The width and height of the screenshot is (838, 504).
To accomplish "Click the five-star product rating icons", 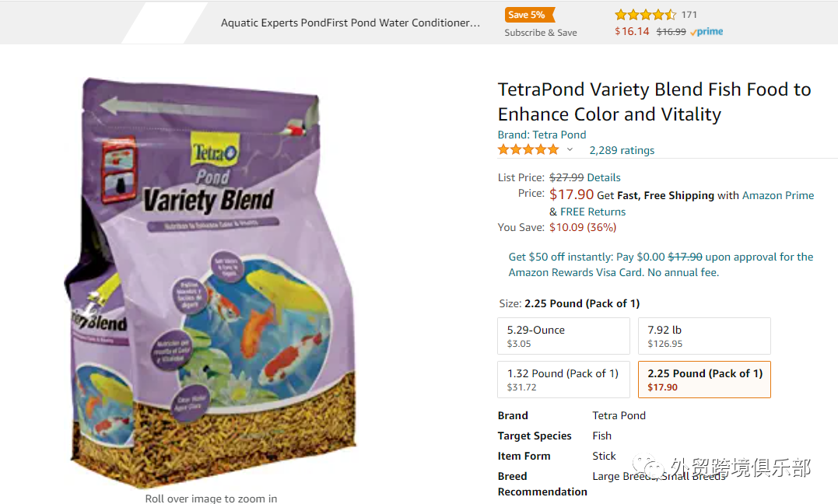I will click(528, 149).
